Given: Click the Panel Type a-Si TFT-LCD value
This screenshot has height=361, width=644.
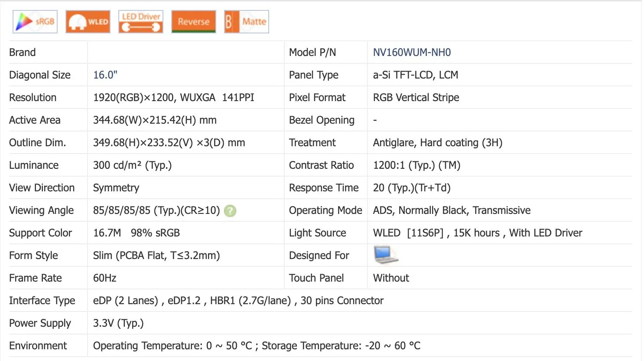Looking at the screenshot, I should pos(415,75).
